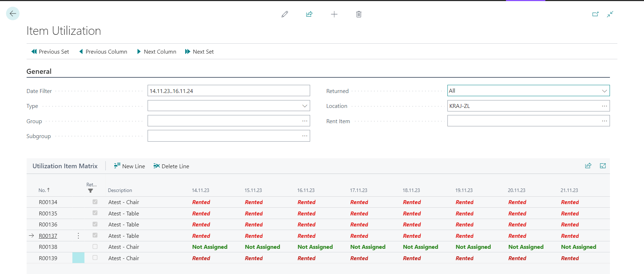Click the Date Filter field

pyautogui.click(x=229, y=91)
